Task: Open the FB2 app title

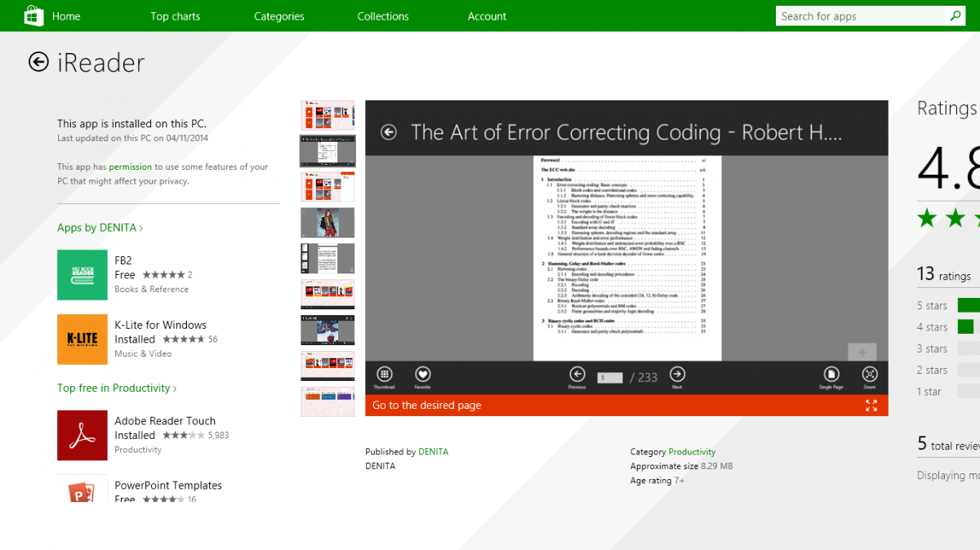Action: [123, 260]
